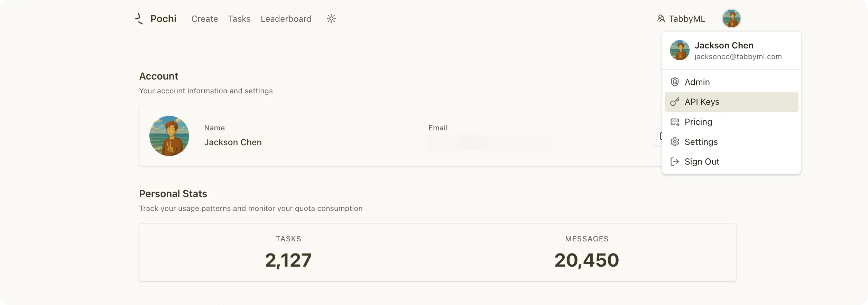The height and width of the screenshot is (305, 868).
Task: Click the small avatar inside the dropdown
Action: pyautogui.click(x=680, y=50)
